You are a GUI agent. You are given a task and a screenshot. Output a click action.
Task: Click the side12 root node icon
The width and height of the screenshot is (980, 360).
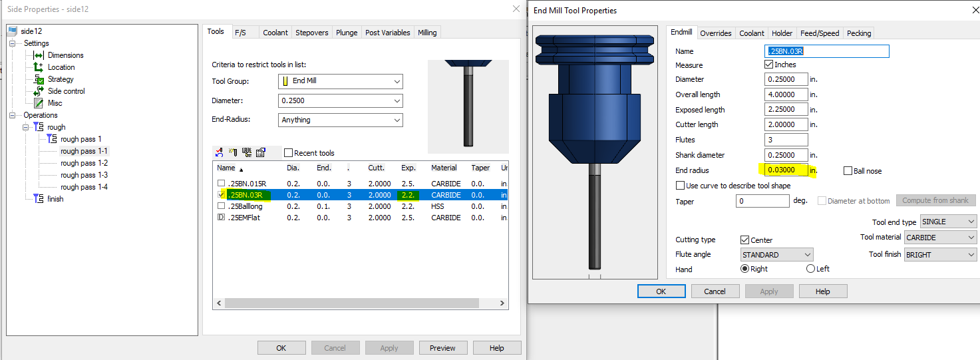click(13, 31)
